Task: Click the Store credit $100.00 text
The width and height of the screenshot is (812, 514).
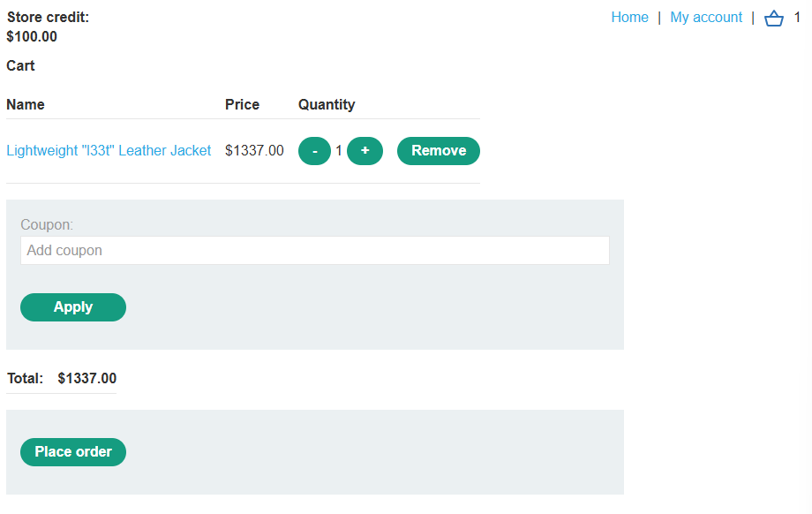Action: click(x=48, y=27)
